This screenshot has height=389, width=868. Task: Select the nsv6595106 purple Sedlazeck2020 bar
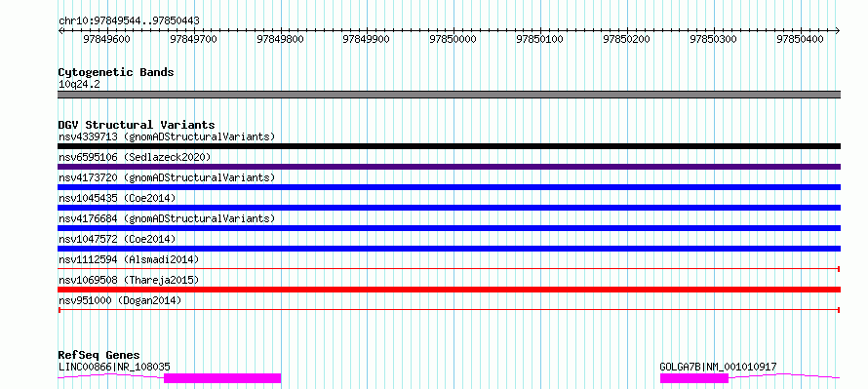(x=449, y=167)
